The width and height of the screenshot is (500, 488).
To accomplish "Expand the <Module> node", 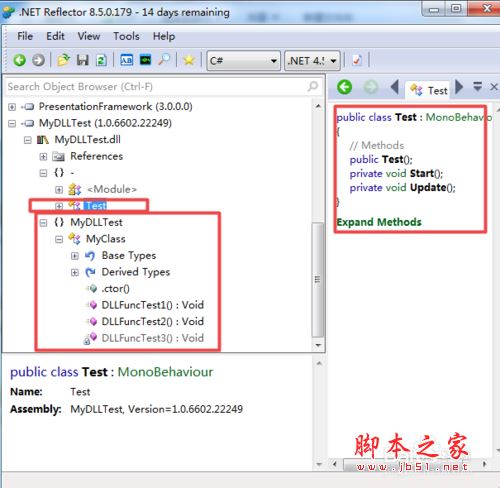I will click(x=59, y=190).
